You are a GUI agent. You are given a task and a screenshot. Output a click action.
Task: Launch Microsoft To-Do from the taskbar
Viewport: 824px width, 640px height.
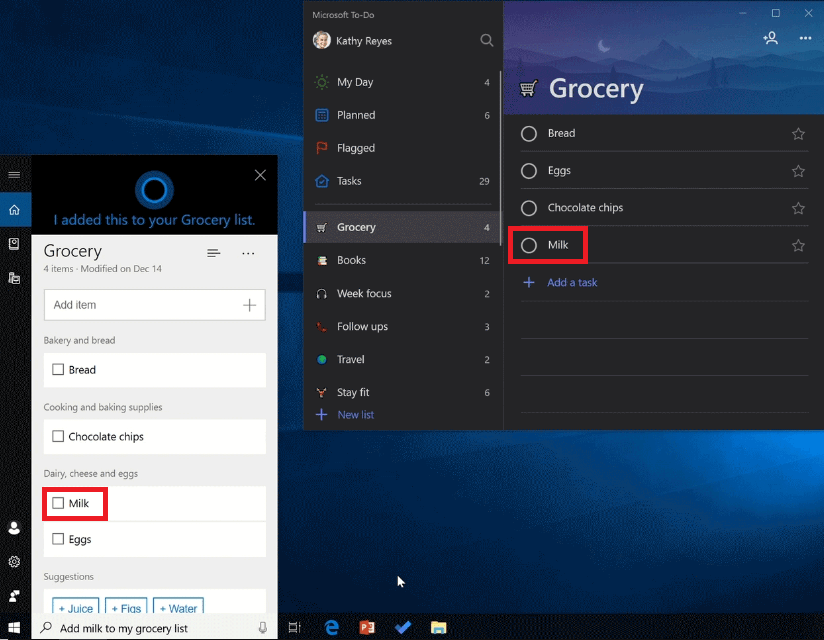click(x=402, y=627)
